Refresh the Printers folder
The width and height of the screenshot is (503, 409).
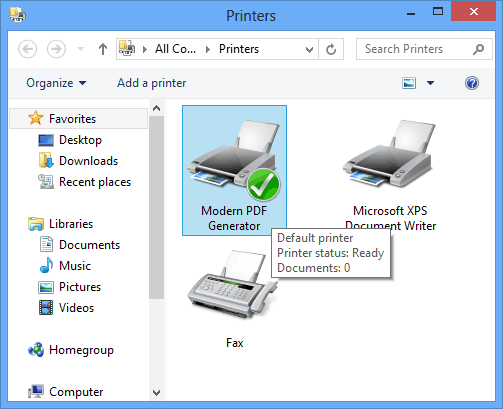331,49
